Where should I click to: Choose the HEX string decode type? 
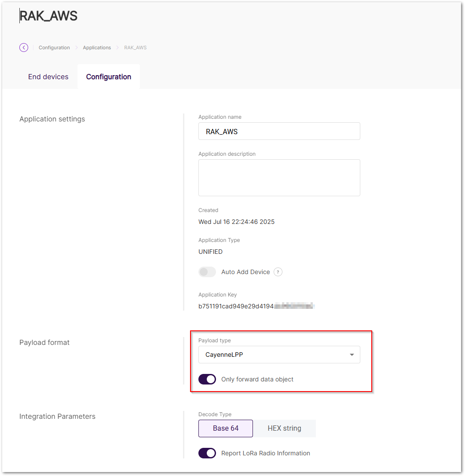(x=285, y=428)
